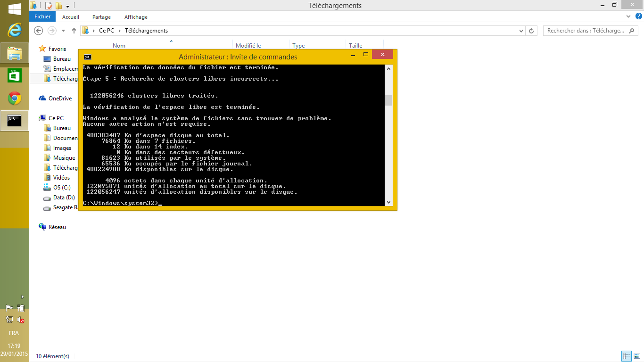
Task: Click the muted volume tray icon
Action: click(20, 320)
